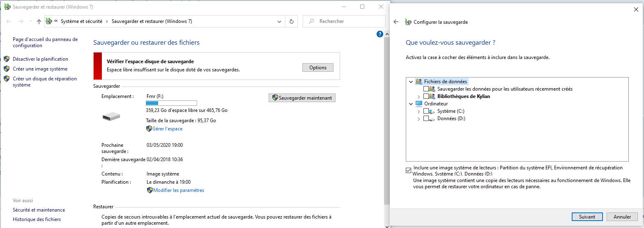Click the 'Image système' content value
This screenshot has width=644, height=228.
point(163,174)
